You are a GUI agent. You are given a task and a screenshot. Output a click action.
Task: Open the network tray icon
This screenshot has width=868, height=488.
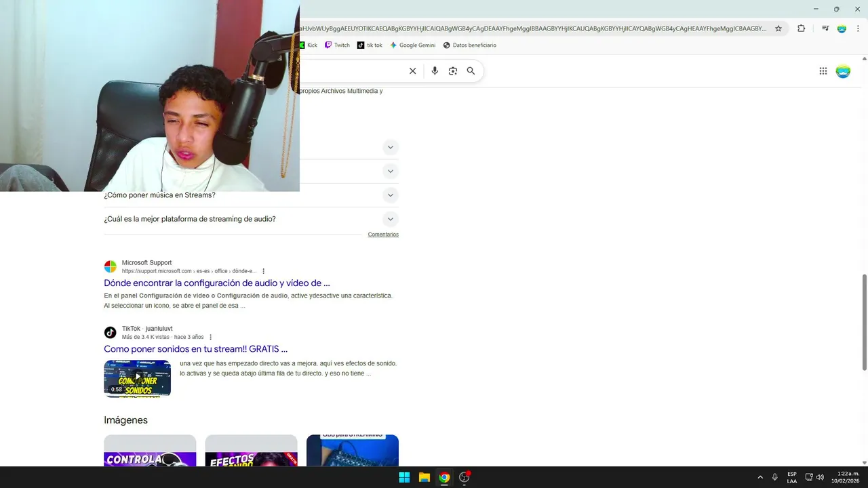(x=809, y=477)
